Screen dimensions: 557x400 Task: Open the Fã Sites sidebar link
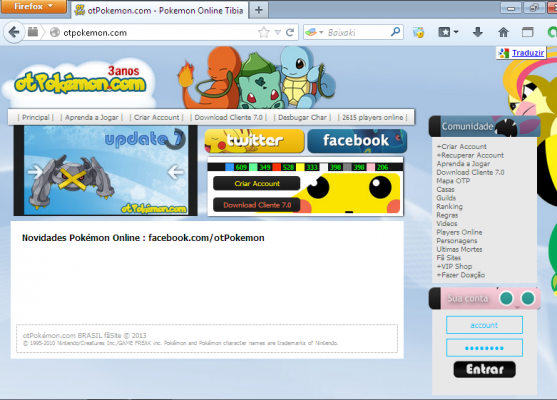pyautogui.click(x=449, y=258)
